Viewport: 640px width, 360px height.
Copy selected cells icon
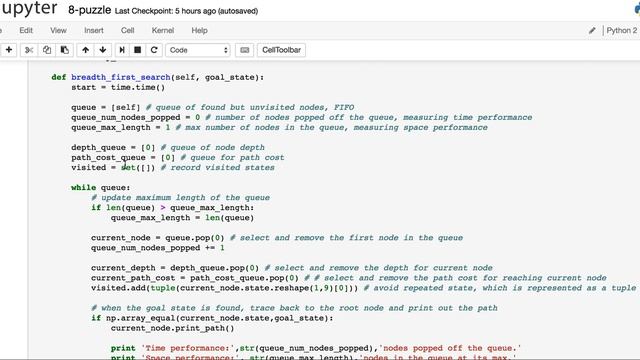(47, 50)
